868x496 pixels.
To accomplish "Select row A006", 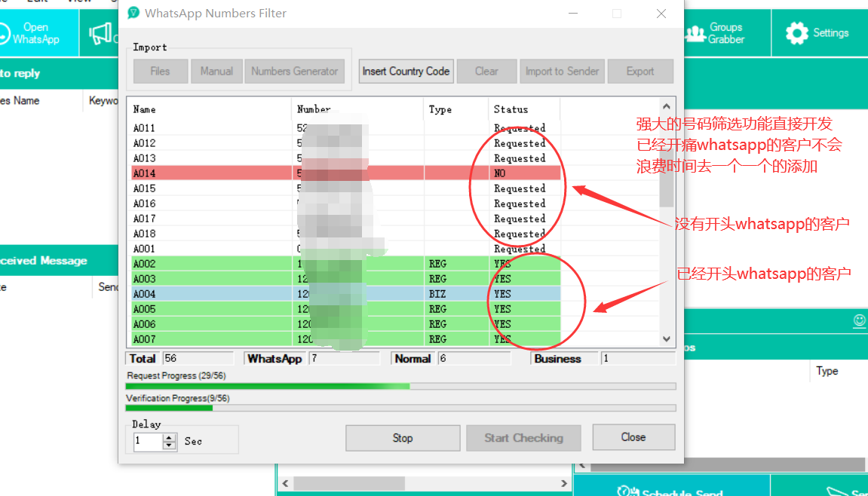I will (346, 324).
